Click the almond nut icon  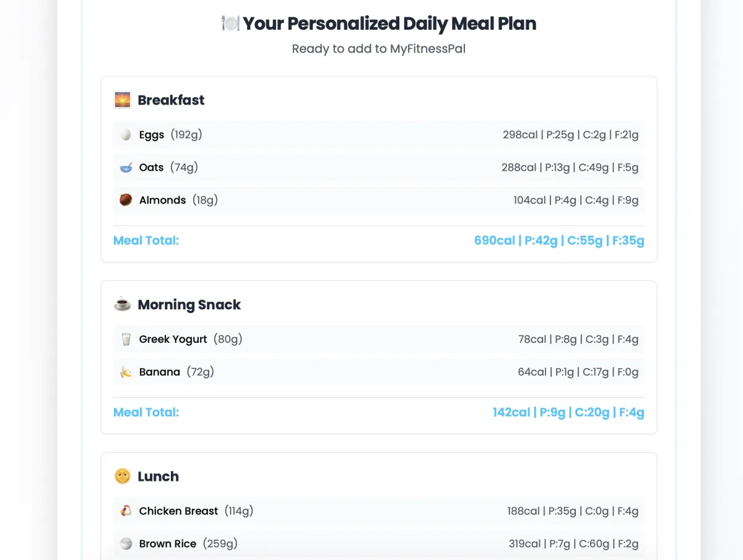pyautogui.click(x=126, y=200)
